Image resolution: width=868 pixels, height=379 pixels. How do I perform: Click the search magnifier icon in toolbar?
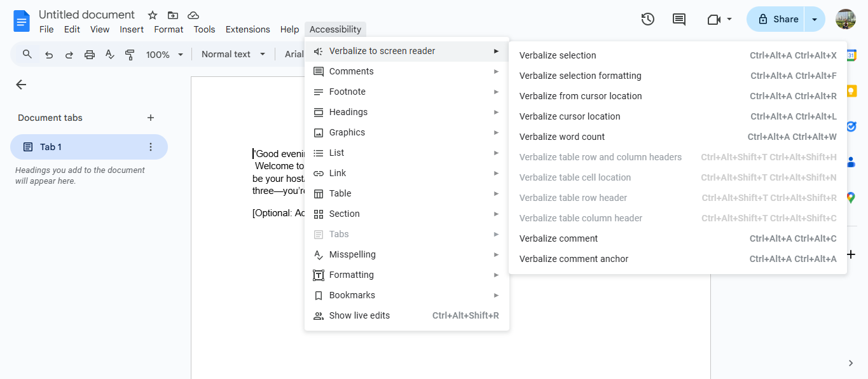[x=27, y=55]
